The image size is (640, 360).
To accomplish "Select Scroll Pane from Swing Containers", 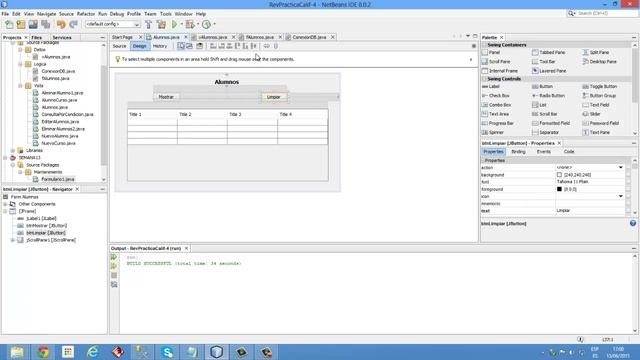I will 496,62.
